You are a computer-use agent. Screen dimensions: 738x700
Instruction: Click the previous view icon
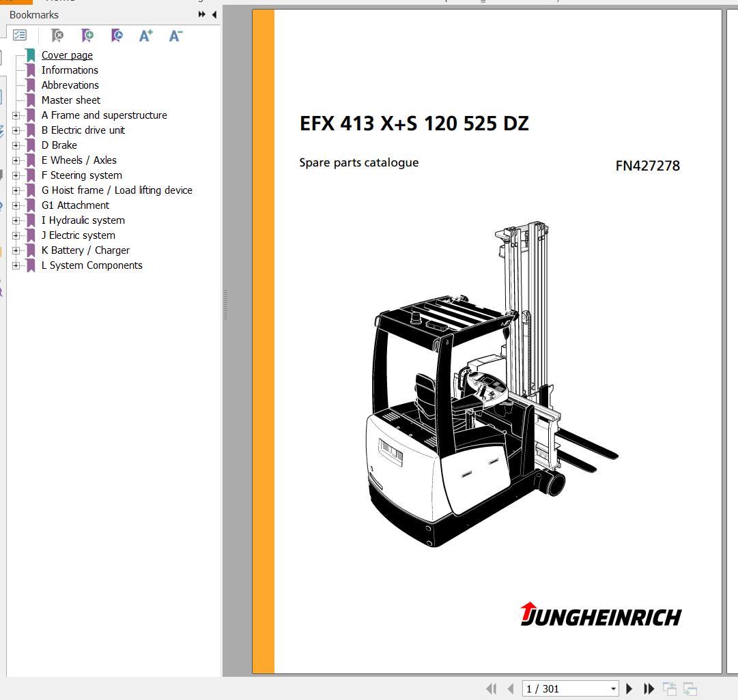pyautogui.click(x=670, y=688)
